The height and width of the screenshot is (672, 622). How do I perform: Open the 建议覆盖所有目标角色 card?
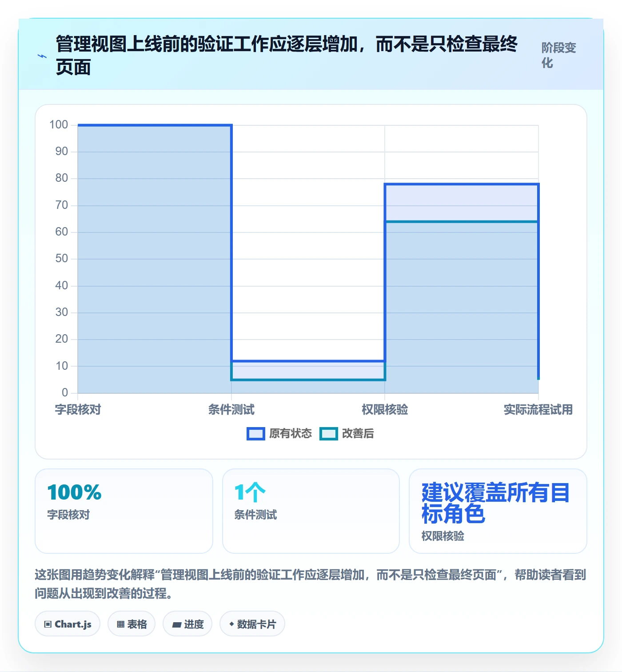click(498, 511)
